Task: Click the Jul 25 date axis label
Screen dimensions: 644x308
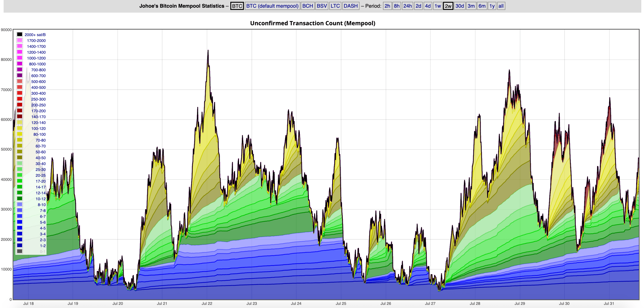Action: pos(341,303)
